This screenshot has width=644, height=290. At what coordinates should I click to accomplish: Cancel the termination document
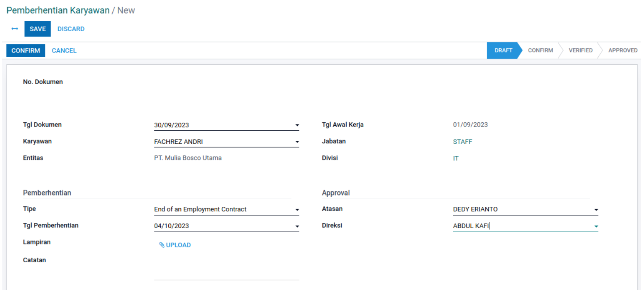[64, 51]
